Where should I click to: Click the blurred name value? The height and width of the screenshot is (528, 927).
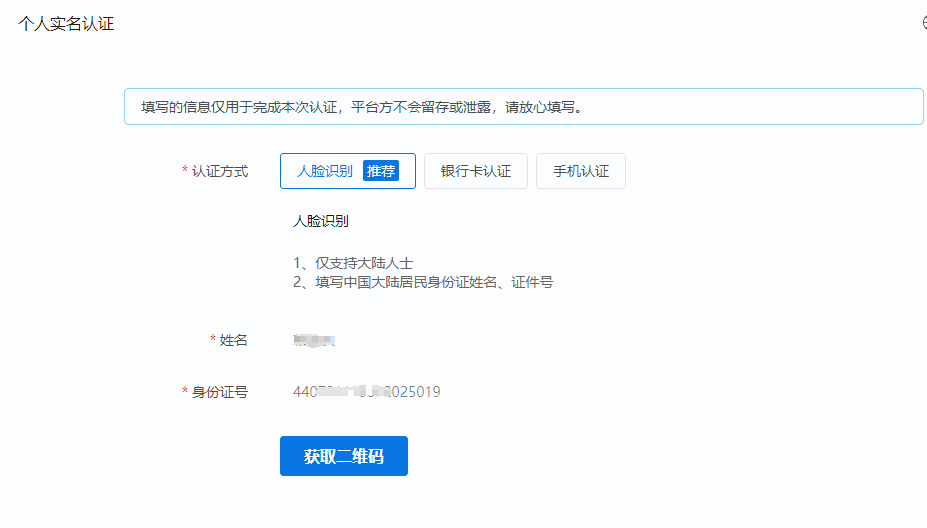click(x=313, y=341)
